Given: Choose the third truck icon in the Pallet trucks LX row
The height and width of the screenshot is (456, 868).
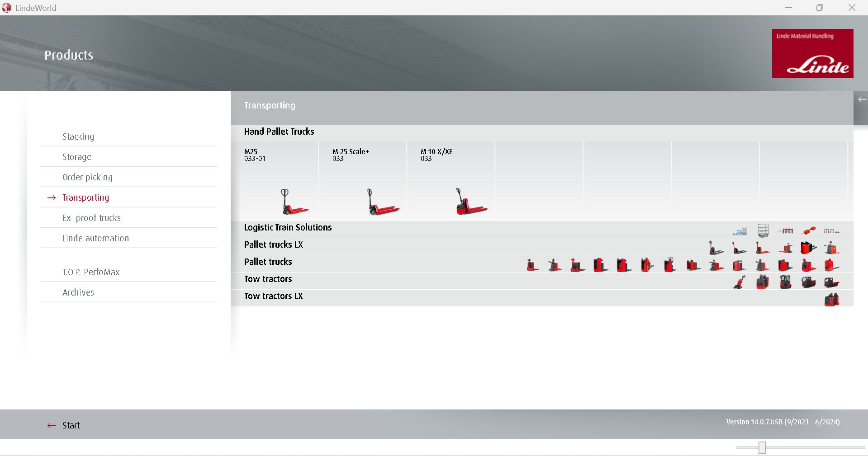Looking at the screenshot, I should point(763,248).
